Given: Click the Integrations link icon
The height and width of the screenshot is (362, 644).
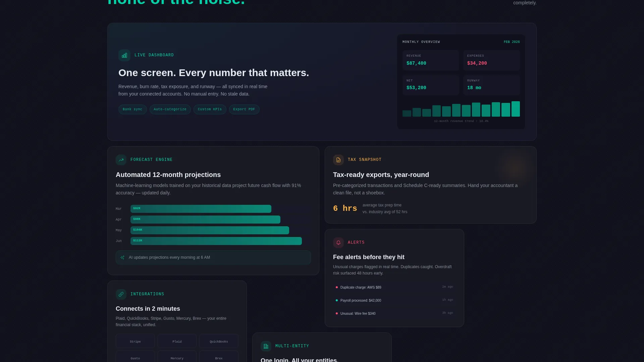Looking at the screenshot, I should click(121, 294).
